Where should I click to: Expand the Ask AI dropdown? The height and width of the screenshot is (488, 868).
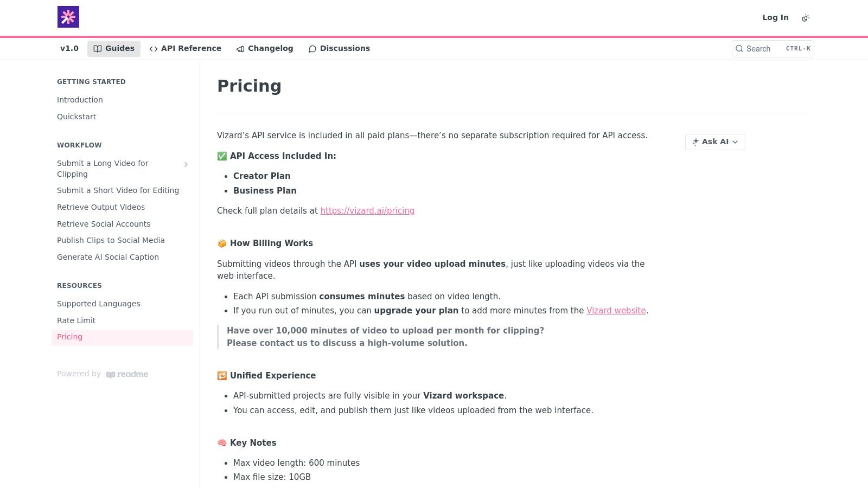coord(715,142)
